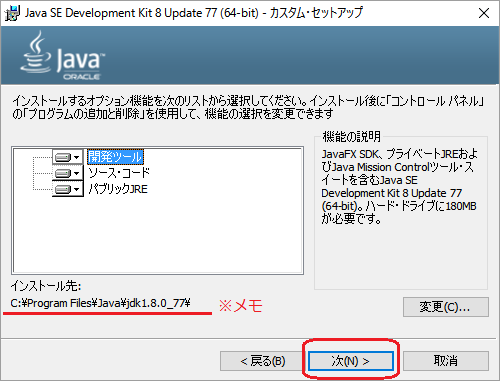Click the drive icon beside ソース・コード
The width and height of the screenshot is (500, 381).
pyautogui.click(x=63, y=173)
